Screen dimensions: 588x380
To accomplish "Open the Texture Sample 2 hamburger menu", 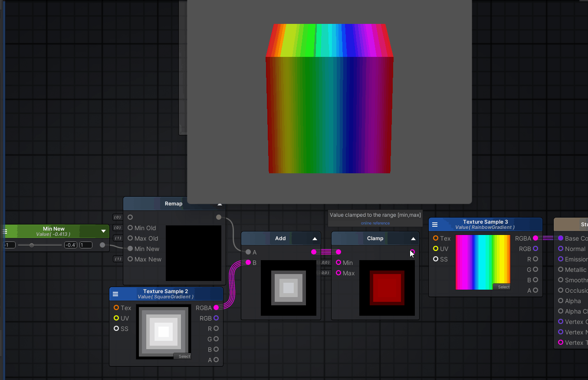I will click(115, 294).
